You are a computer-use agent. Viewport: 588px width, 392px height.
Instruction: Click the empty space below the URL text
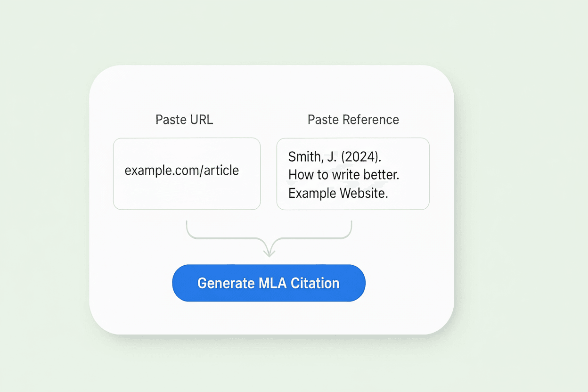pyautogui.click(x=186, y=196)
